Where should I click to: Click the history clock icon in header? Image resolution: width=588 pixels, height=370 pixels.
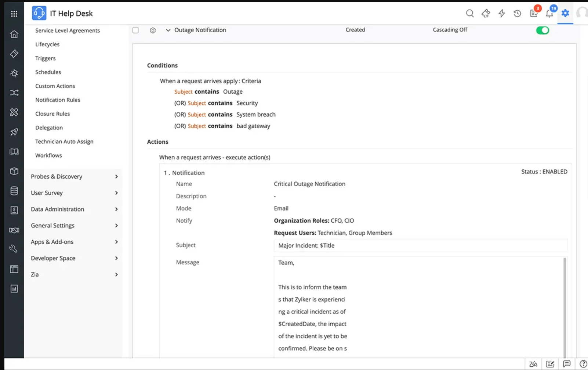tap(517, 14)
